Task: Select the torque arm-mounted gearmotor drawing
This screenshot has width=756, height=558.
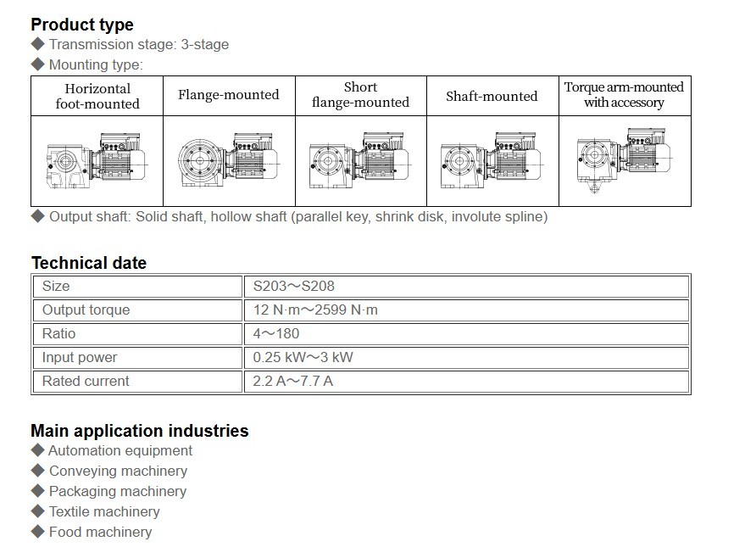Action: tap(624, 161)
